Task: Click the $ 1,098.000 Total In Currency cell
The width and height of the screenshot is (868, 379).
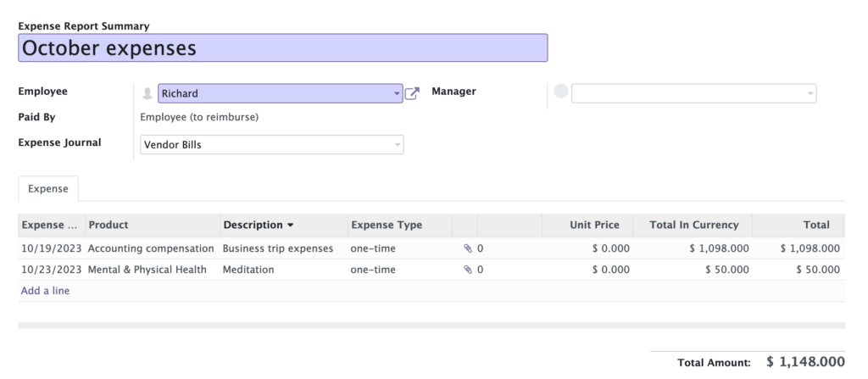Action: pyautogui.click(x=693, y=248)
